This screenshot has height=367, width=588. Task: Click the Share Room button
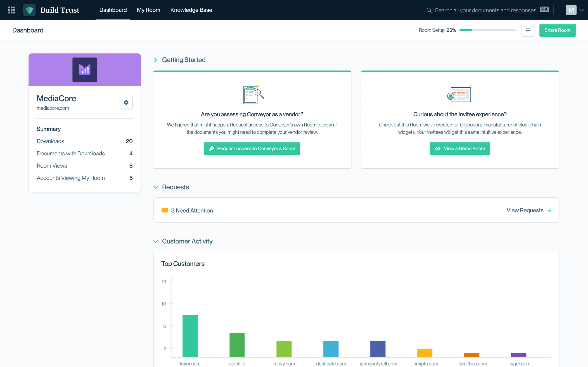coord(557,30)
